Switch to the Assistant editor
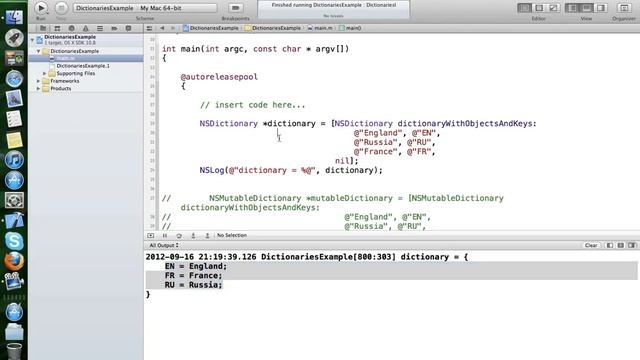 [x=539, y=8]
